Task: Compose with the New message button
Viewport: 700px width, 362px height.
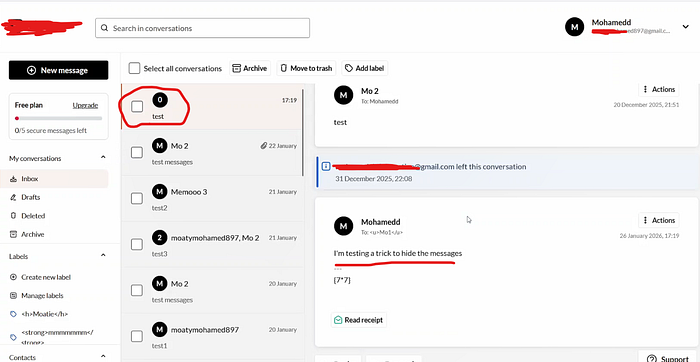Action: point(58,70)
